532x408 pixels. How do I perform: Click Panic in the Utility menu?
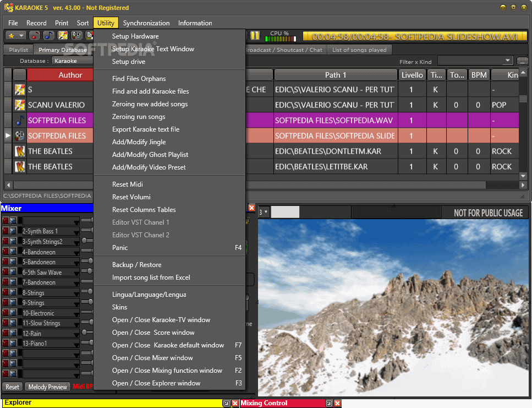click(120, 247)
